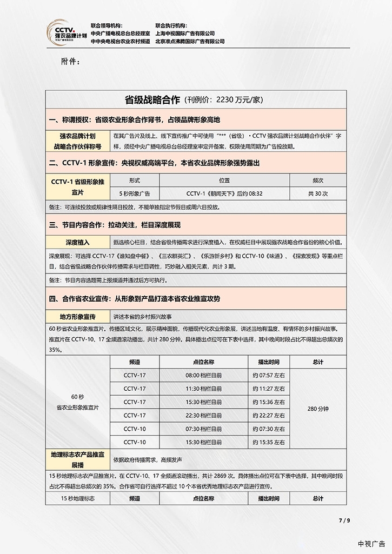Click 中央广播电视总台总经理室 in the header
This screenshot has width=392, height=554.
(120, 33)
